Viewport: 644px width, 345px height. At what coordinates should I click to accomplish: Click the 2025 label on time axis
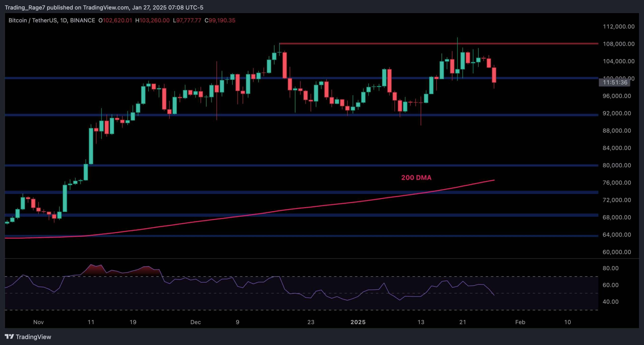[x=358, y=322]
